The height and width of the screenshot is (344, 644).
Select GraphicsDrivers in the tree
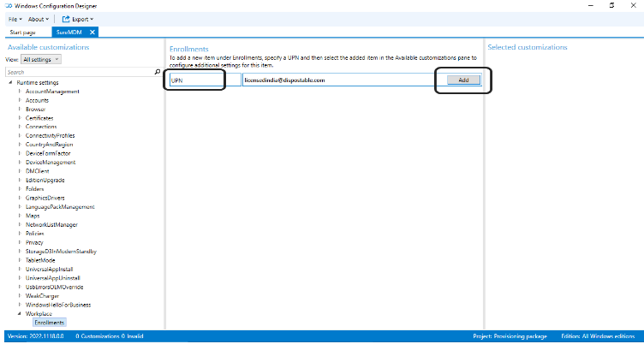pyautogui.click(x=45, y=198)
